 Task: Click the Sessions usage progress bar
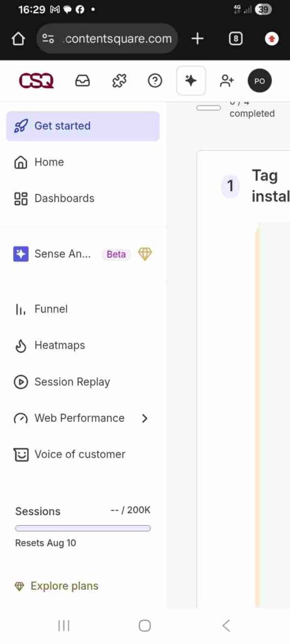pyautogui.click(x=83, y=528)
